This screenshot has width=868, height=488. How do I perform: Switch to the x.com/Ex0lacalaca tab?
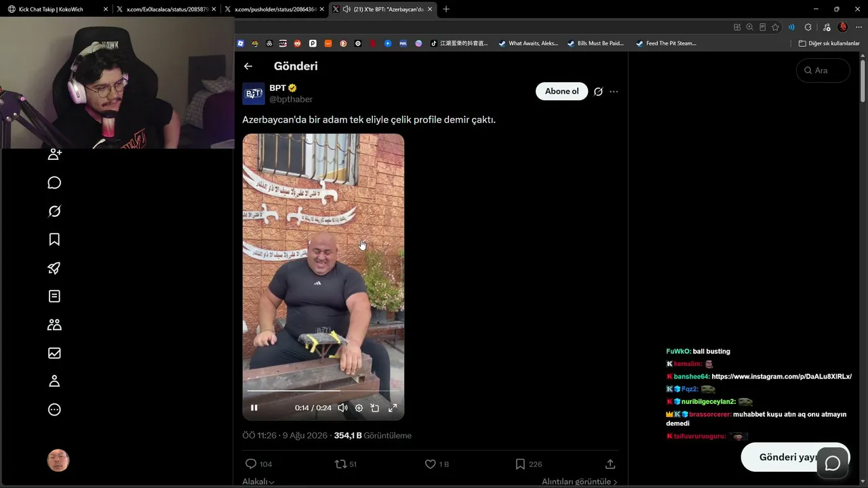click(166, 9)
